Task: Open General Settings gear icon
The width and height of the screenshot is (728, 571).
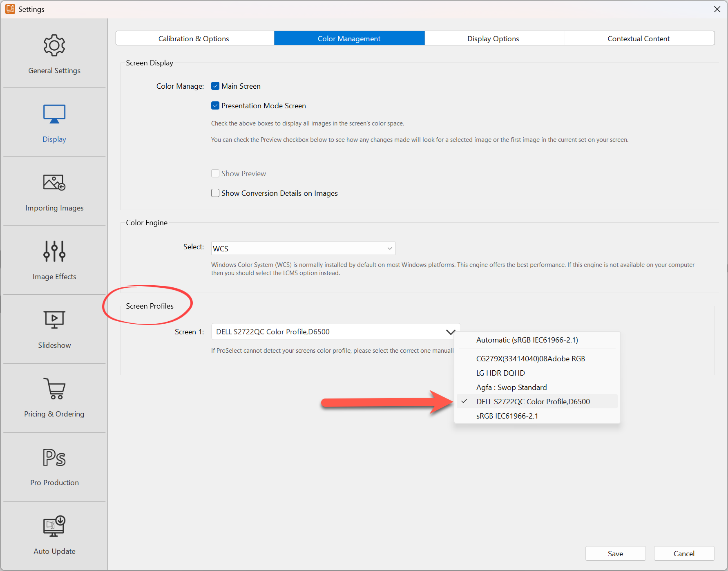Action: [x=54, y=45]
